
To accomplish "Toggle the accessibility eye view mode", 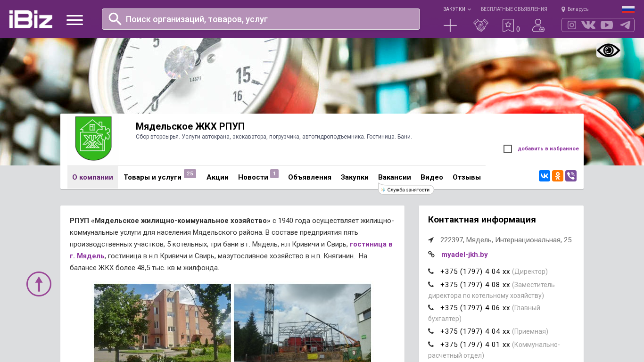I will (x=608, y=50).
